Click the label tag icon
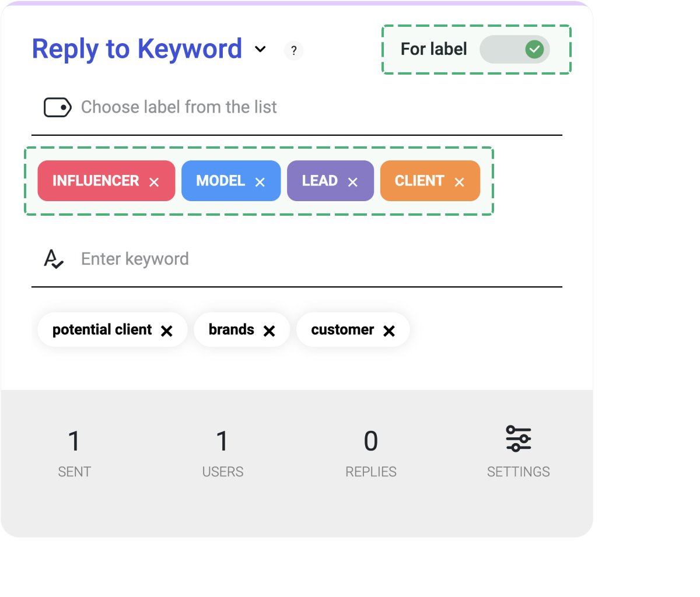This screenshot has height=597, width=700. pyautogui.click(x=58, y=107)
